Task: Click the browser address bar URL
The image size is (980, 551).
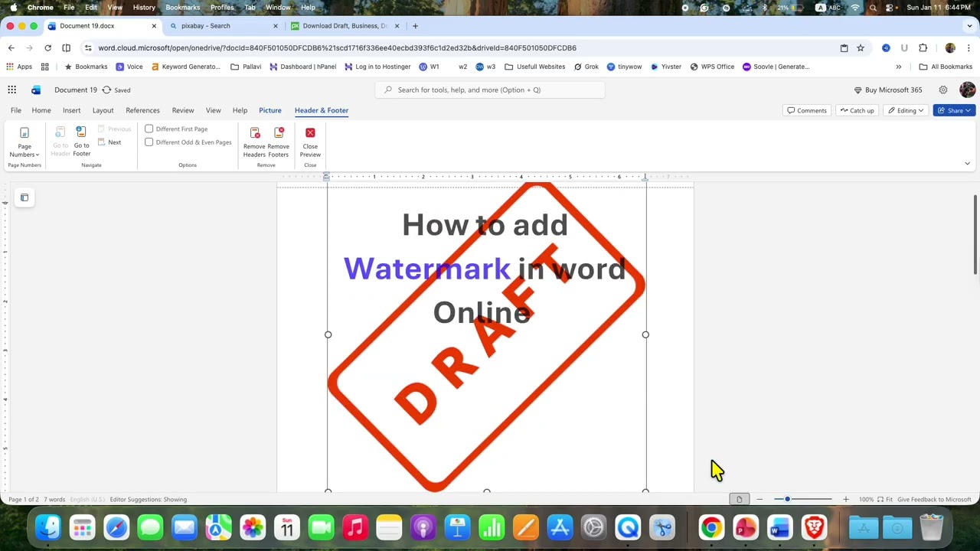Action: click(337, 47)
